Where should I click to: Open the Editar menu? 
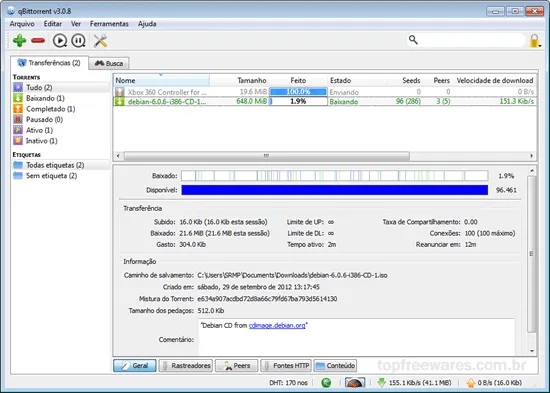click(53, 24)
